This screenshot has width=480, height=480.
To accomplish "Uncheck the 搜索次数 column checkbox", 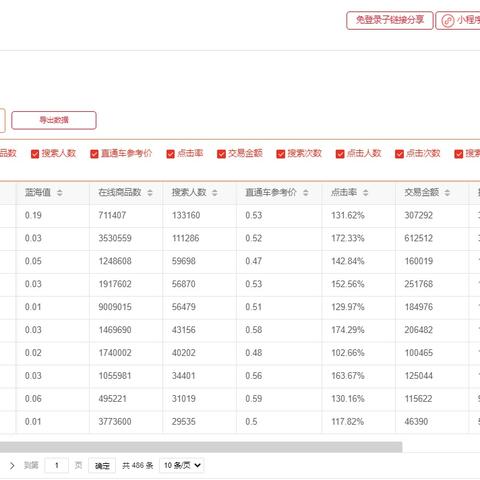I will (x=281, y=154).
